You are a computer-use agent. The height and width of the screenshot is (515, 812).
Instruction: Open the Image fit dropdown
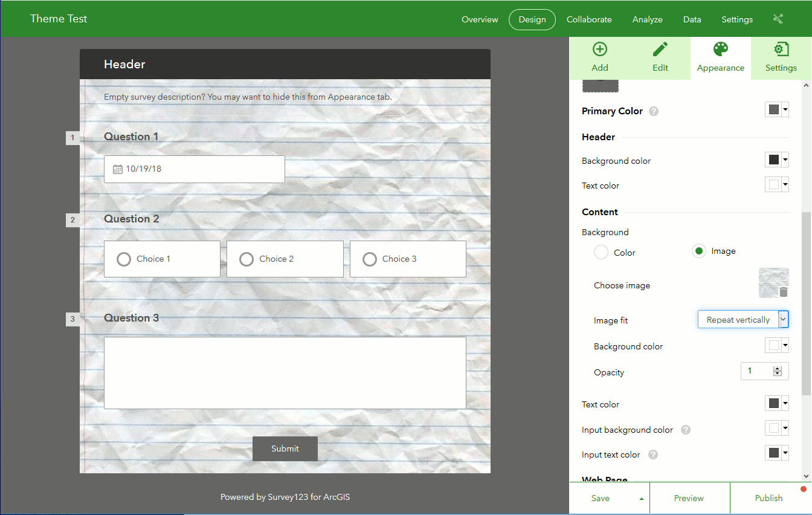coord(743,319)
